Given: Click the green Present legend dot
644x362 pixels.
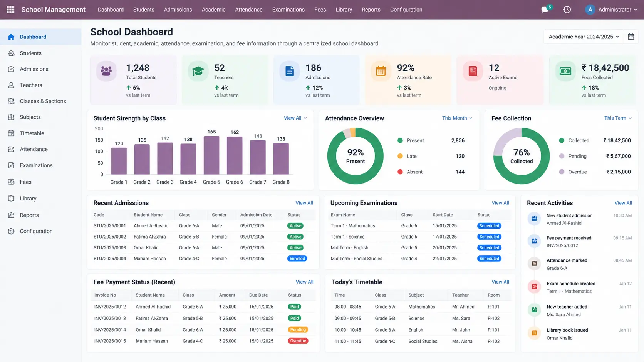Looking at the screenshot, I should (x=400, y=140).
